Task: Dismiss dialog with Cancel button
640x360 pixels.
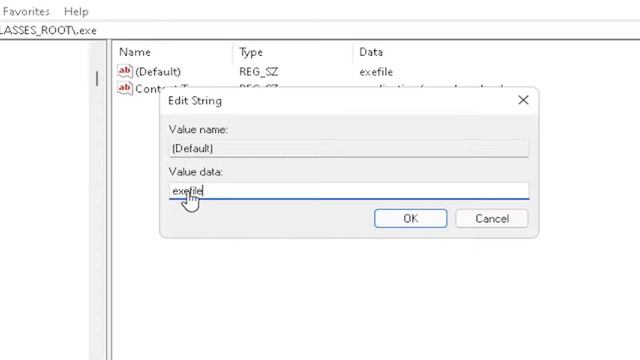Action: click(492, 218)
